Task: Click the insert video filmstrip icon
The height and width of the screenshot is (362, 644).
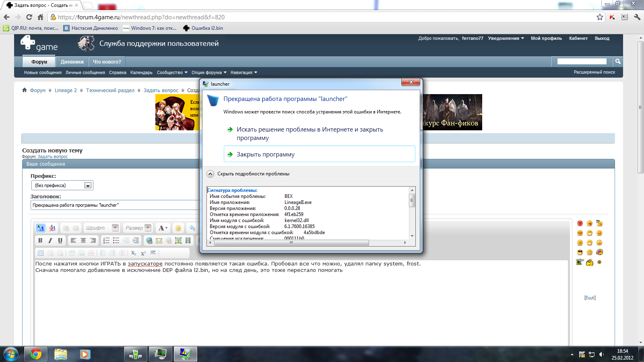Action: tap(188, 241)
